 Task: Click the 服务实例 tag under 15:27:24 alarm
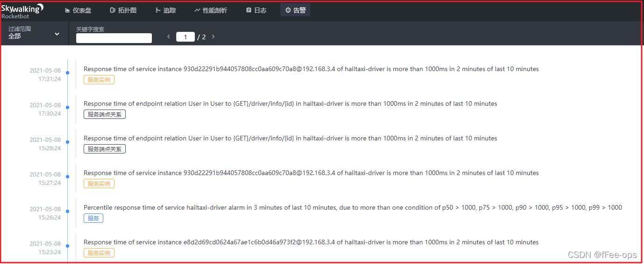[x=99, y=183]
